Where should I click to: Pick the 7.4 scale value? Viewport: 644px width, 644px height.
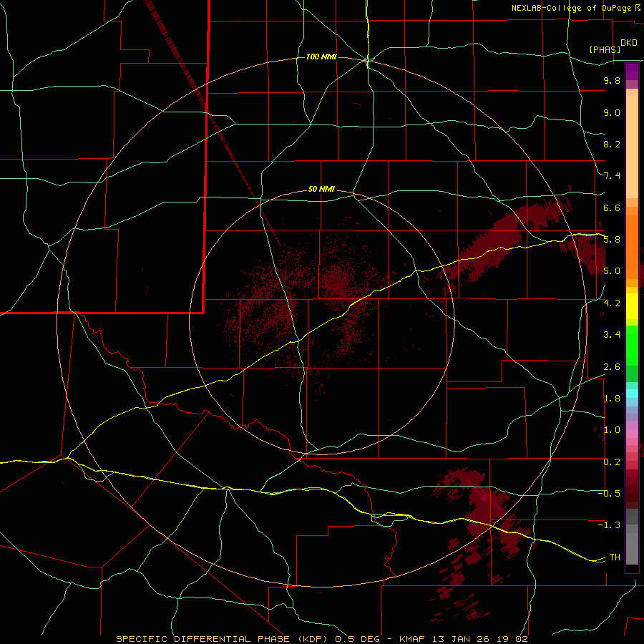tap(612, 176)
